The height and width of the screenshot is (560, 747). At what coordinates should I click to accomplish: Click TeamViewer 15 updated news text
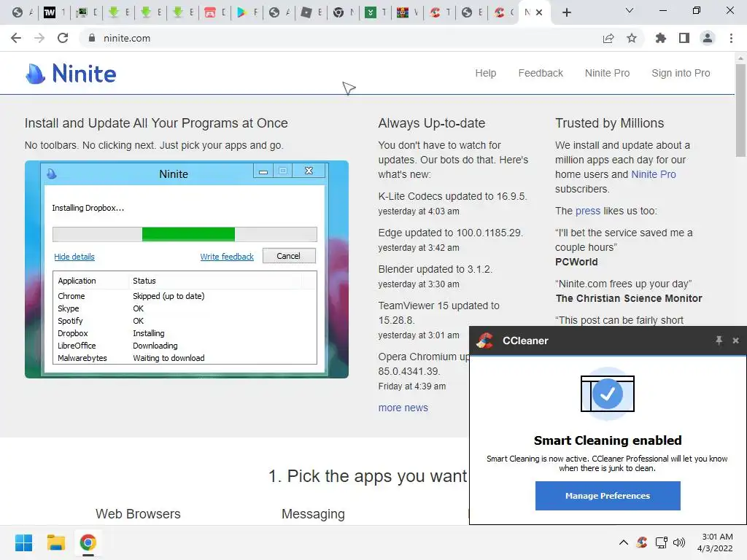click(x=438, y=313)
